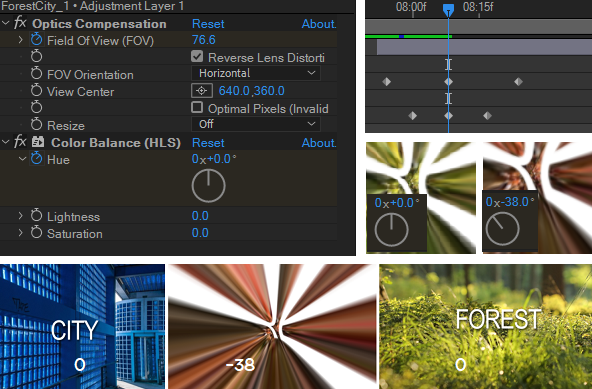Expand the Saturation property
The image size is (592, 389).
pos(21,233)
